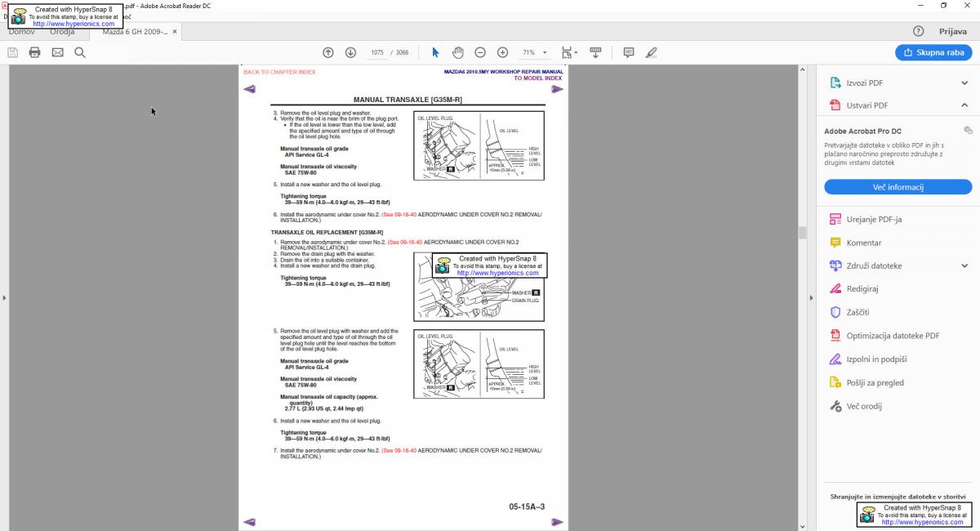980x531 pixels.
Task: Open the find text magnifier tool
Action: tap(80, 52)
